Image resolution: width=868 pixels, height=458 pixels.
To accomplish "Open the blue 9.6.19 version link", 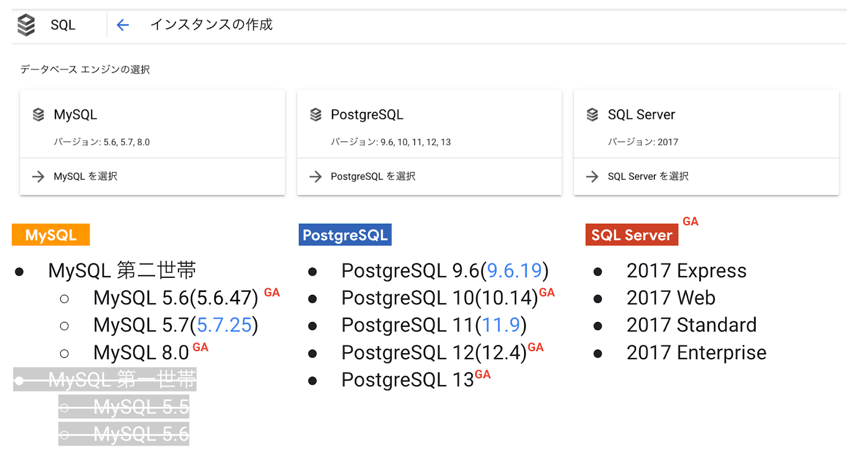I will pos(514,270).
